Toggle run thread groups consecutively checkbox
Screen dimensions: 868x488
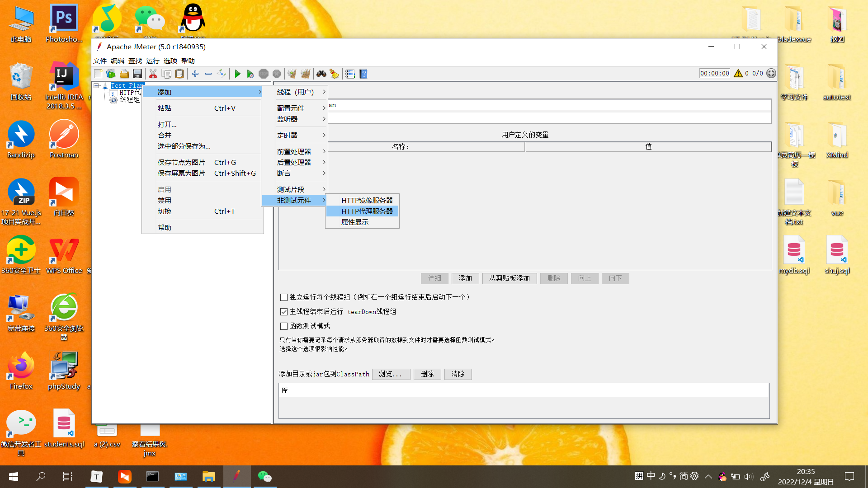click(284, 297)
